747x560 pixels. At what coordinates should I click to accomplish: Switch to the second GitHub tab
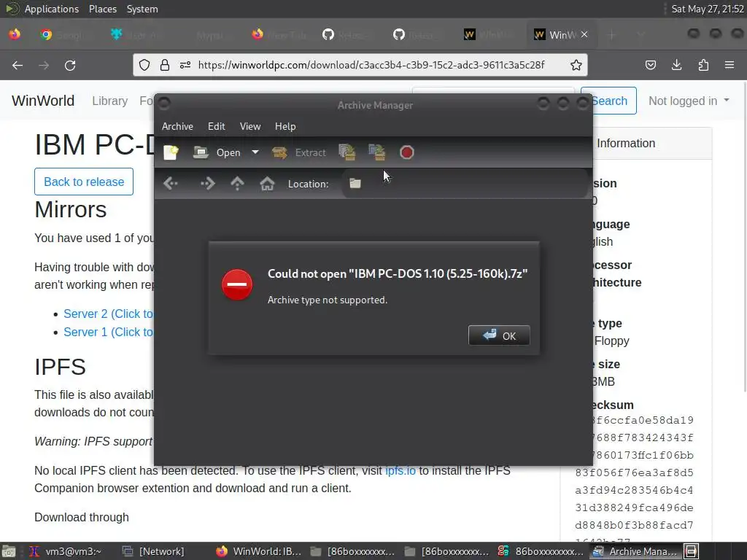[x=417, y=35]
